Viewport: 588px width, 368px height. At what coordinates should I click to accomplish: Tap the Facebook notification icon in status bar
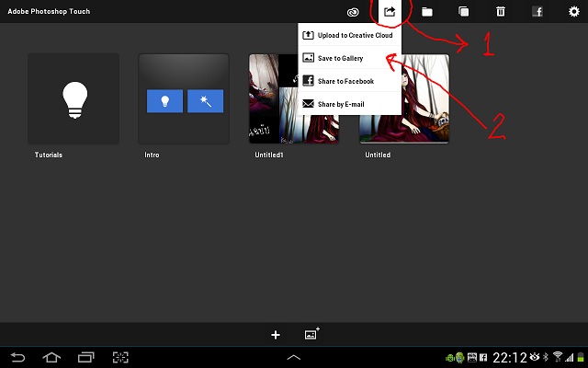tap(483, 357)
